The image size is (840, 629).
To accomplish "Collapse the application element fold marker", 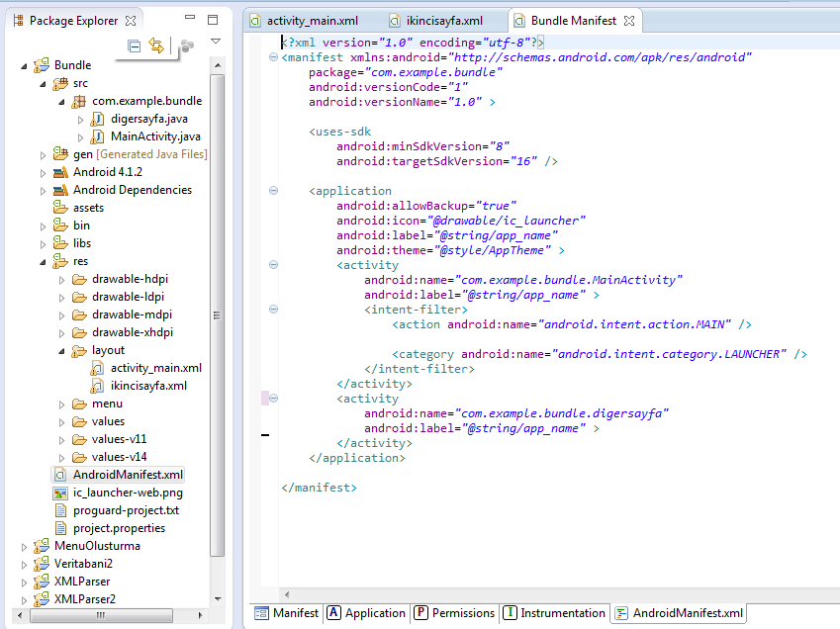I will pyautogui.click(x=273, y=191).
